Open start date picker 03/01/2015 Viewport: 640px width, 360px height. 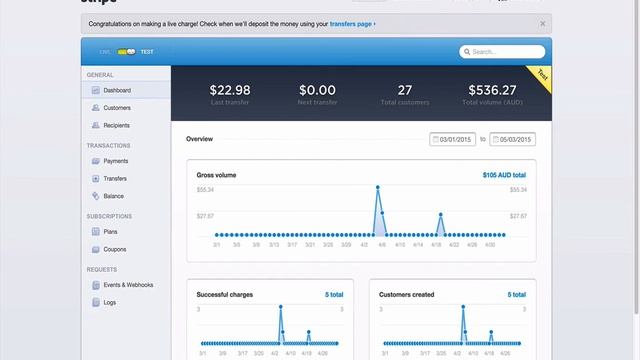[452, 139]
